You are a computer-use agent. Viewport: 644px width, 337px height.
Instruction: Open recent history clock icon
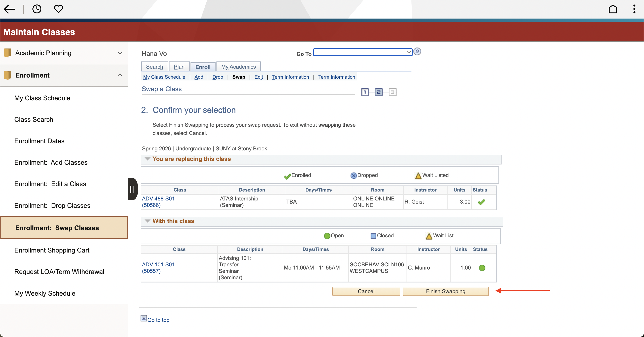tap(37, 9)
